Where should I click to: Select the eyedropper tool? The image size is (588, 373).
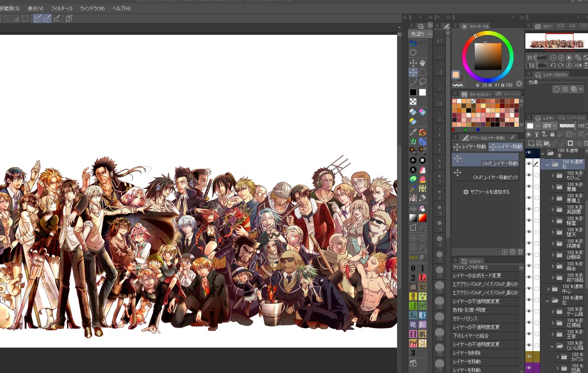[413, 132]
